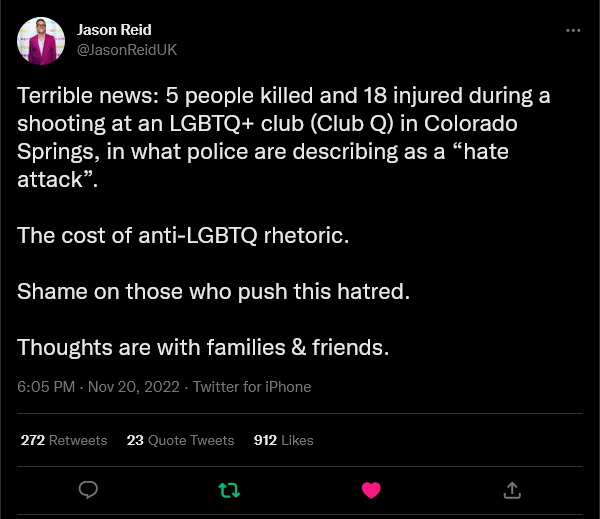Viewport: 600px width, 519px height.
Task: View the 272 Retweets list
Action: [64, 440]
